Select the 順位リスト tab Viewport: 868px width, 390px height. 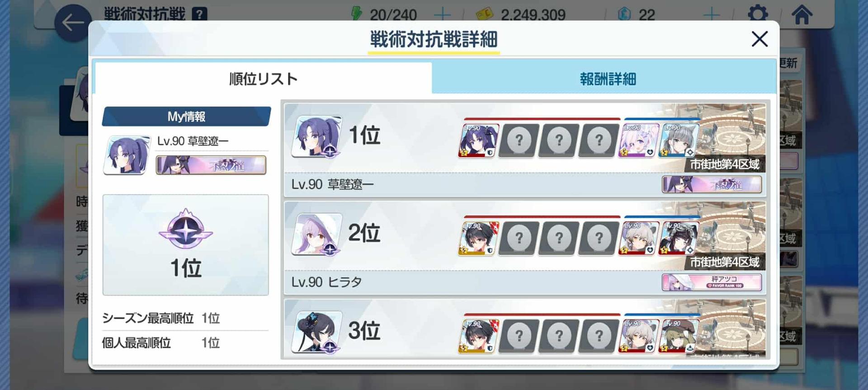[x=263, y=79]
